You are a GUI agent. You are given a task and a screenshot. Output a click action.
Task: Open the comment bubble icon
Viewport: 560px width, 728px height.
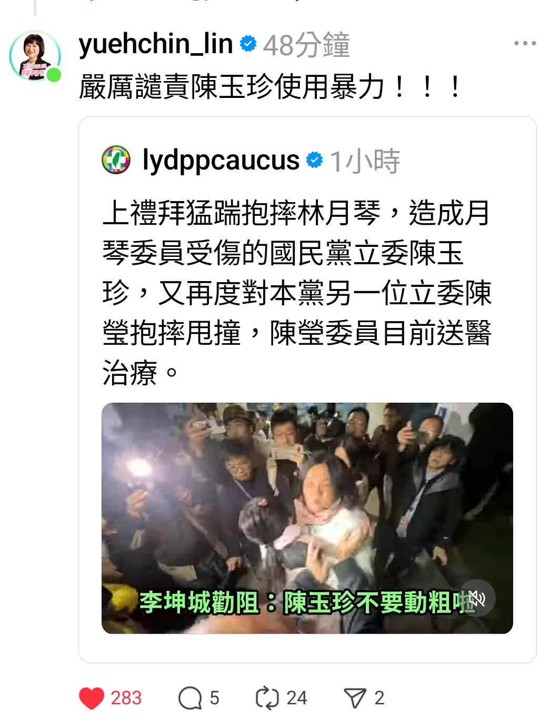point(190,699)
